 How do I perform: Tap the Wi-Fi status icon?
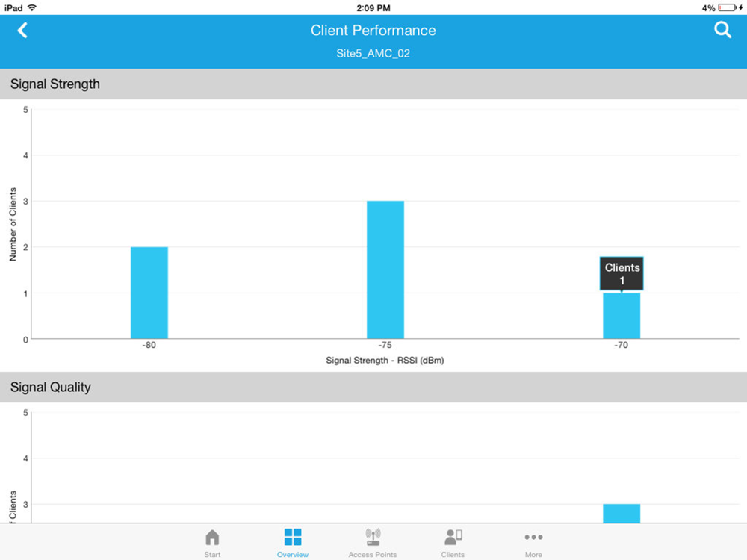pyautogui.click(x=32, y=7)
